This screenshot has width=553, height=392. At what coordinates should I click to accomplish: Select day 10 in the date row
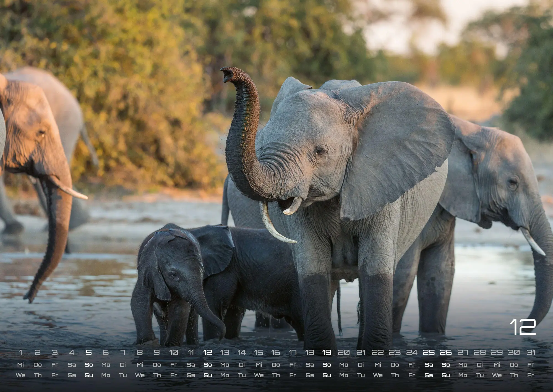click(174, 352)
